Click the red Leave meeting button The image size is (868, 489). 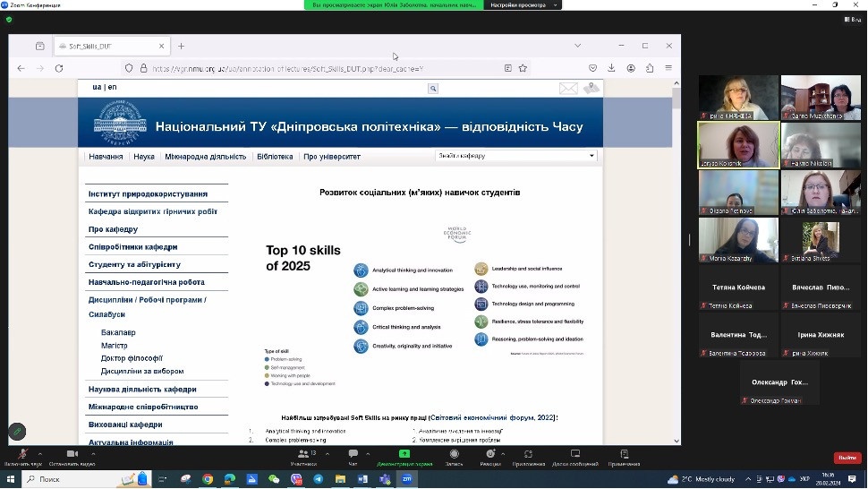pos(847,458)
